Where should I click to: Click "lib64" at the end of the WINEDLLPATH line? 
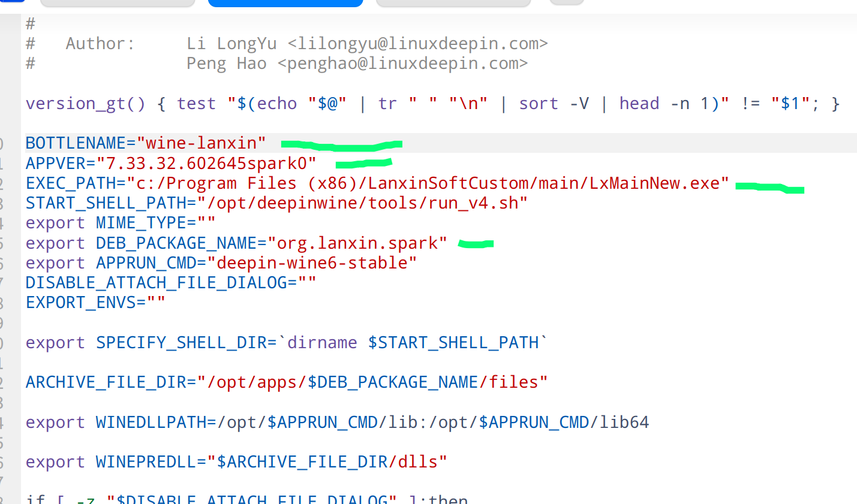624,422
